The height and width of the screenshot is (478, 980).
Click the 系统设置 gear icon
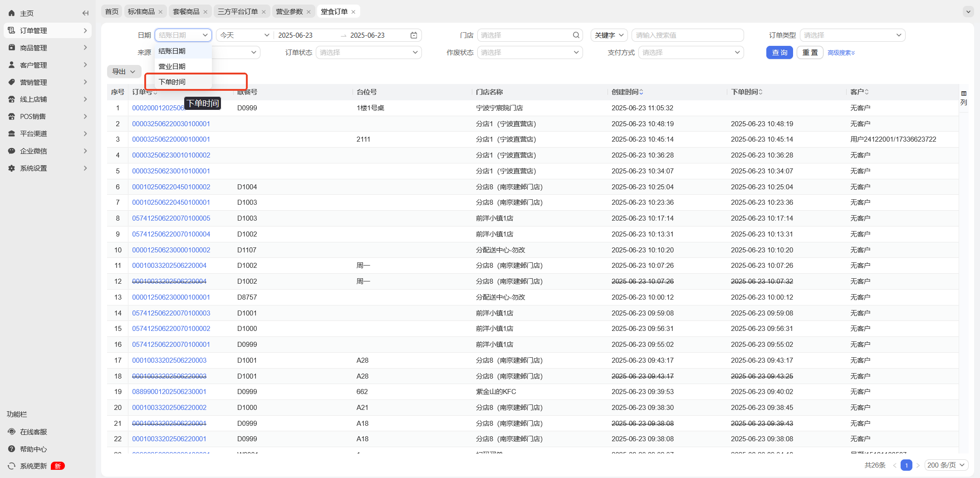(11, 168)
